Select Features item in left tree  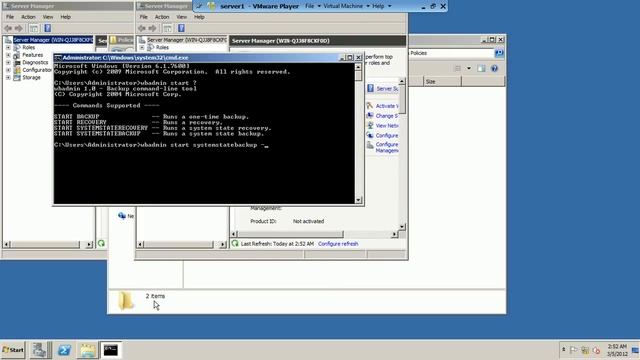33,55
